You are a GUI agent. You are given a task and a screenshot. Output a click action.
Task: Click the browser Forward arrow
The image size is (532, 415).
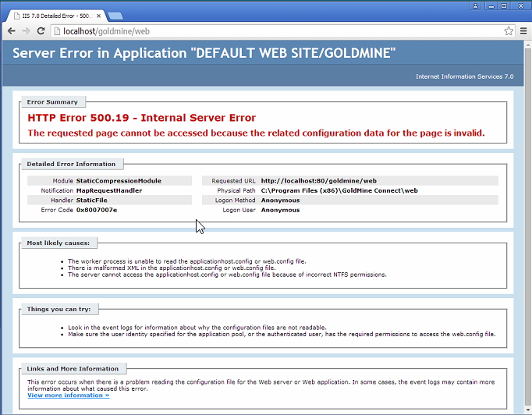pos(27,30)
